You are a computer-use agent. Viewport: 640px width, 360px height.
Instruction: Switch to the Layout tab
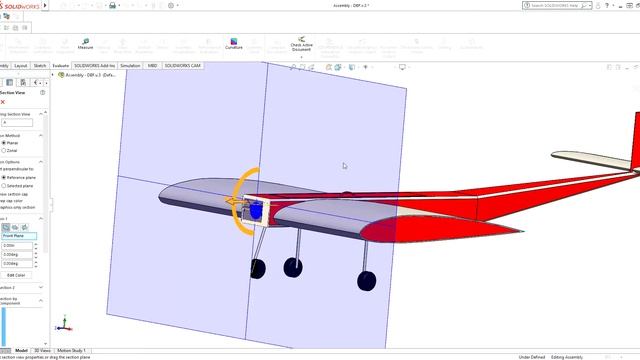coord(20,66)
